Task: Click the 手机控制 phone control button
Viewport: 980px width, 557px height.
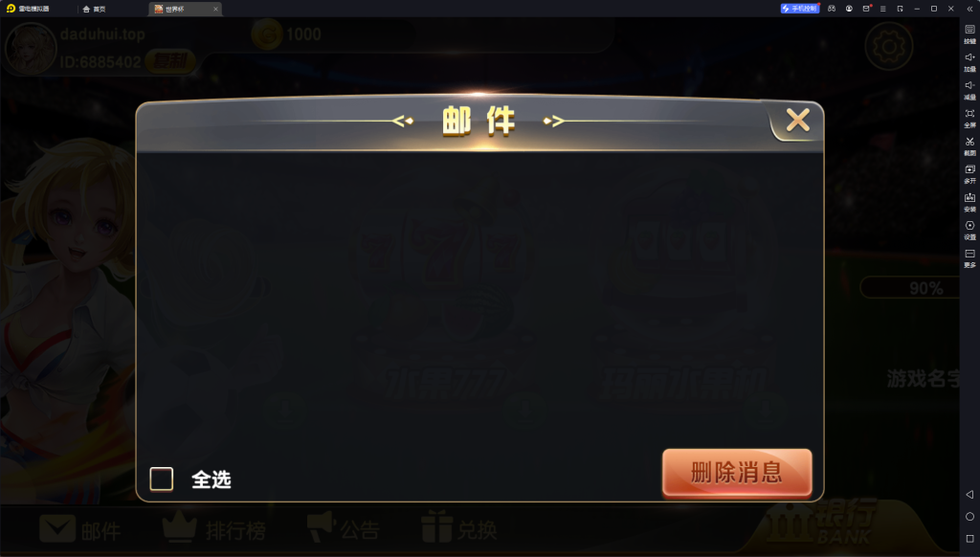Action: coord(799,9)
